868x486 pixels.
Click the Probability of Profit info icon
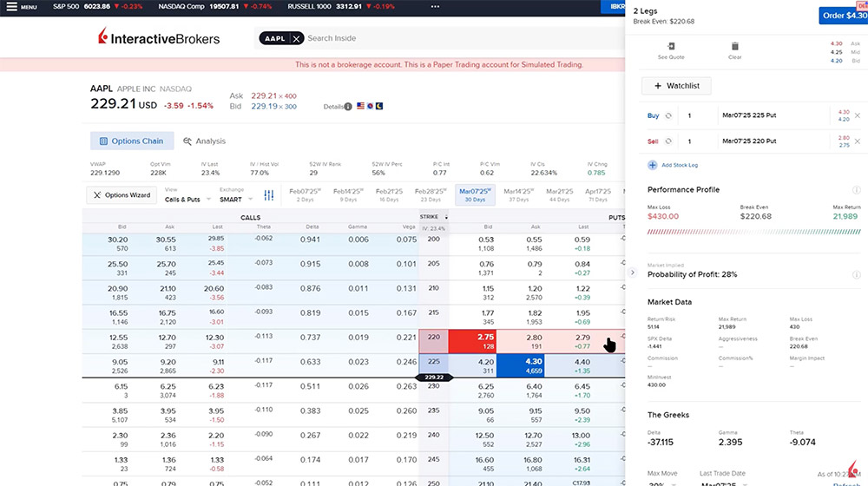click(856, 274)
